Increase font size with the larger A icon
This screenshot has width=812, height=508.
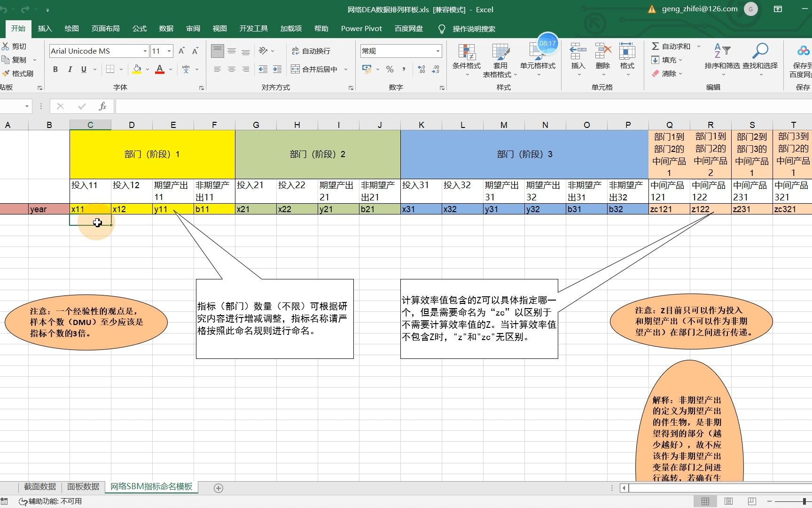point(182,51)
